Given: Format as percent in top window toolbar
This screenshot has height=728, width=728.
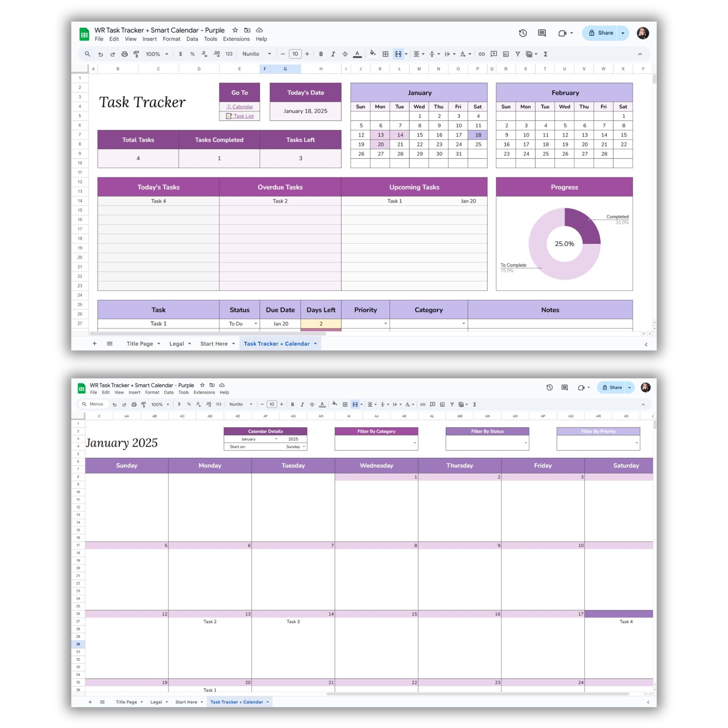Looking at the screenshot, I should coord(192,54).
